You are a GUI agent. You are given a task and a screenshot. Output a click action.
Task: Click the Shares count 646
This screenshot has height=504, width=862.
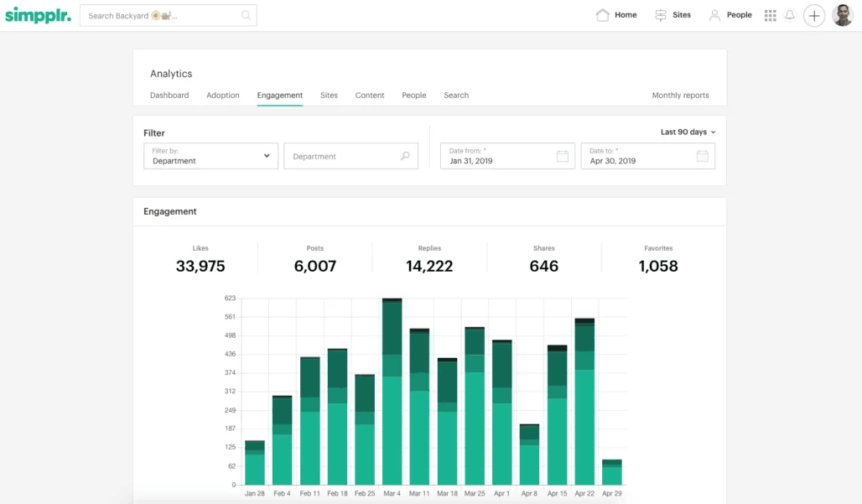click(x=543, y=266)
